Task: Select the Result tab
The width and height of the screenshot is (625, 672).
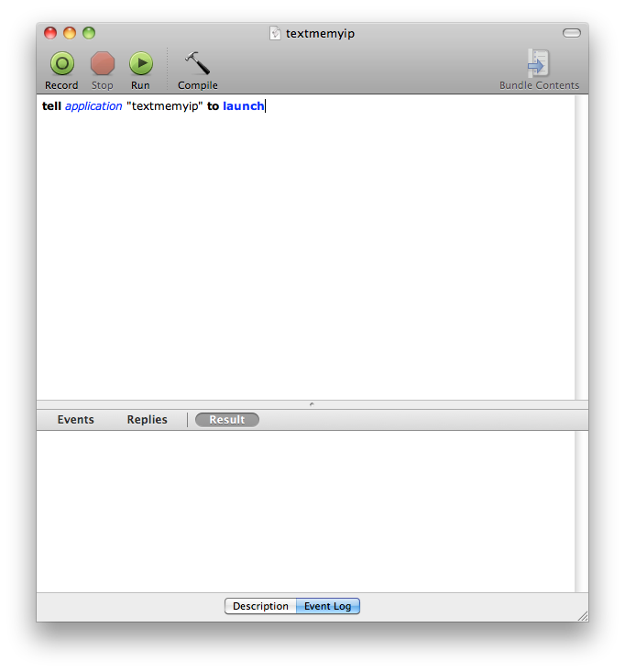Action: [227, 420]
